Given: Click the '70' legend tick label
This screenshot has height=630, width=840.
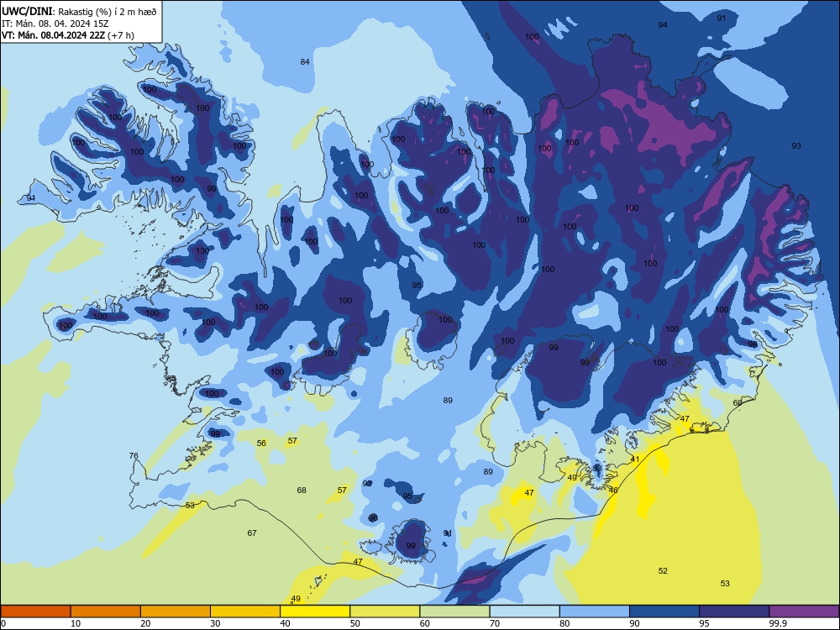Looking at the screenshot, I should tap(495, 623).
